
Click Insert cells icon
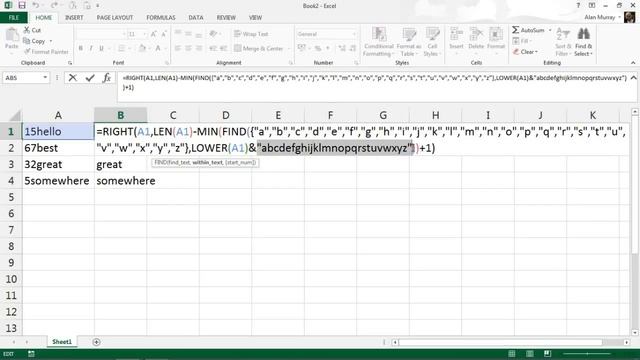456,34
